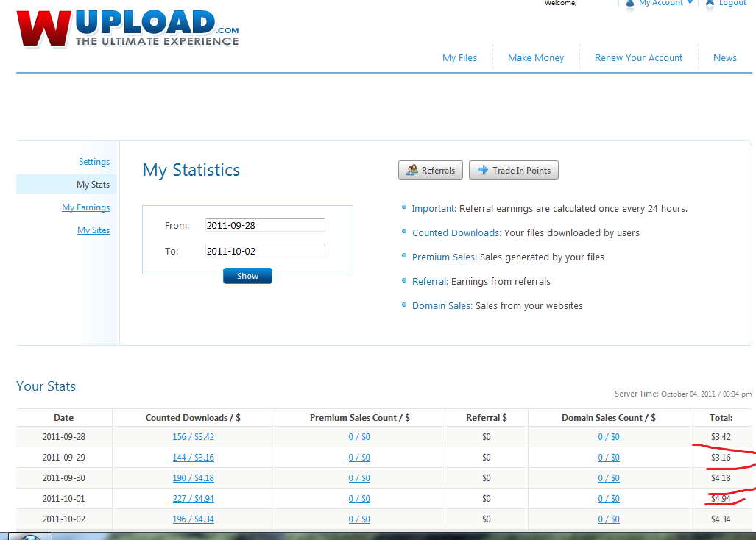Viewport: 756px width, 540px height.
Task: Click the My Account user icon
Action: click(x=629, y=4)
